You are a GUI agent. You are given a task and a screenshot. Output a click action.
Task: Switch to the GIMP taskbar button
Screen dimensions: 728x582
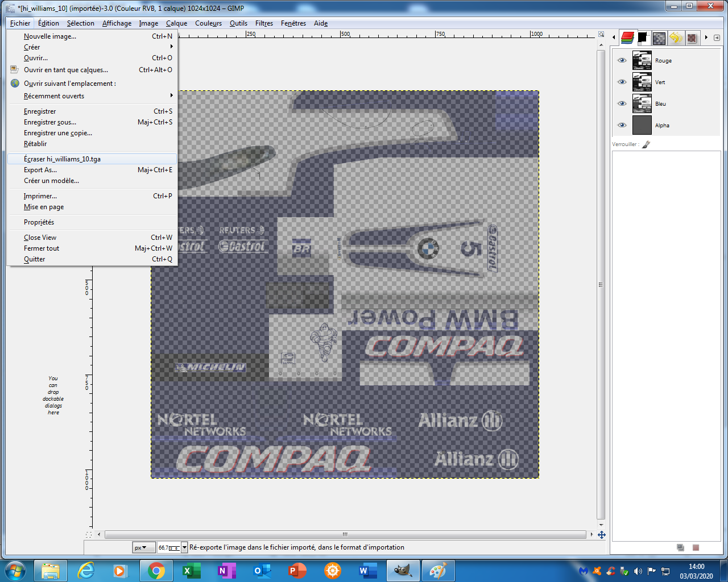(x=403, y=571)
